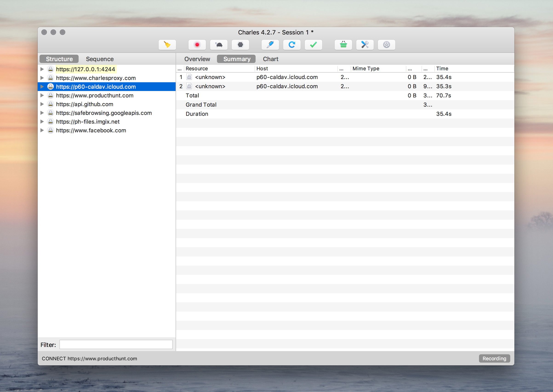Image resolution: width=553 pixels, height=392 pixels.
Task: Toggle turtle throttling icon
Action: [219, 45]
